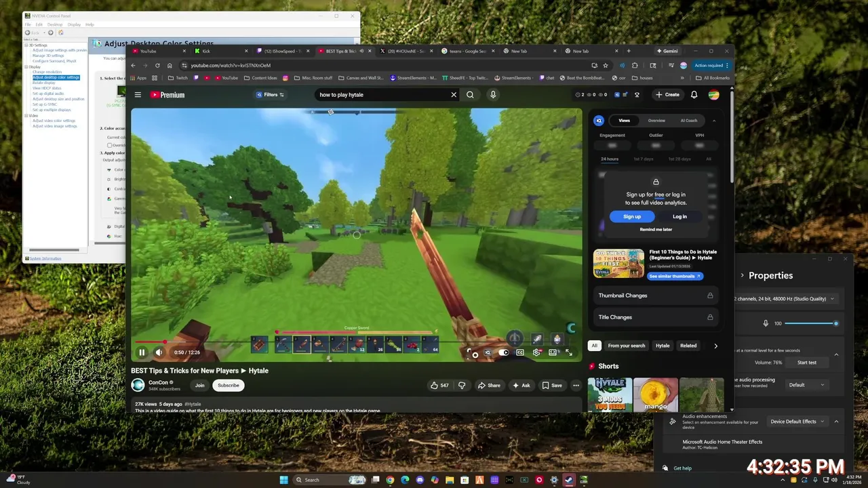Go back in Chrome browser
Viewport: 868px width, 488px height.
[133, 65]
